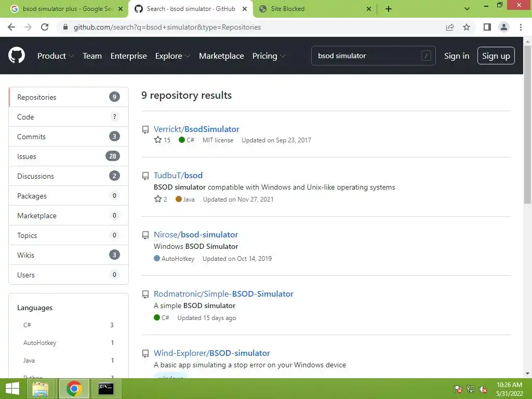Show Packages search results

tap(69, 196)
